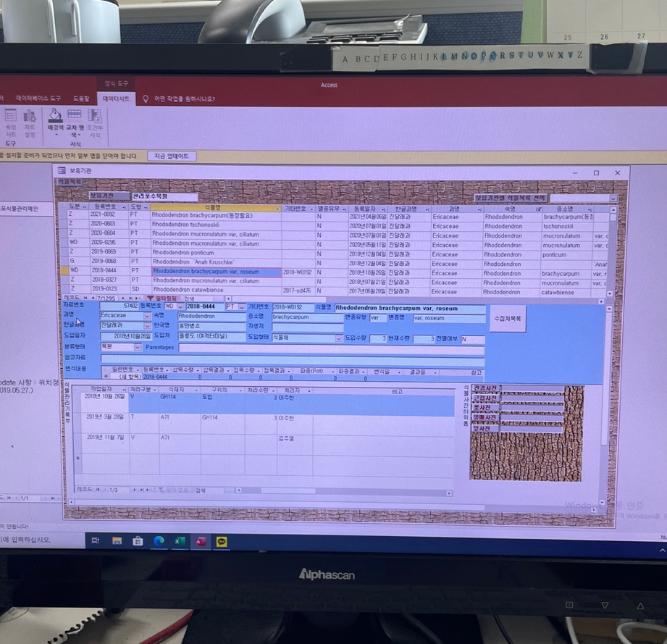Select row marker of 2018-0444 record
Screen dimensions: 667x644
pos(64,270)
